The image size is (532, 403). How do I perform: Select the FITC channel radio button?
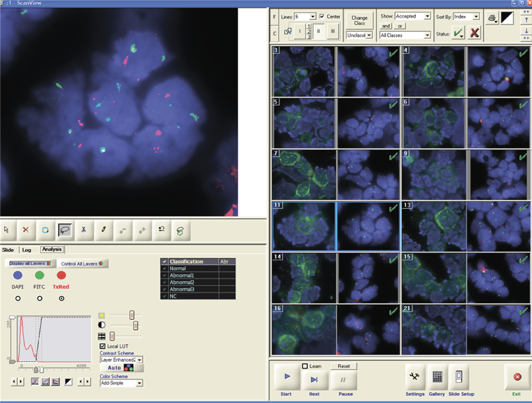click(40, 299)
